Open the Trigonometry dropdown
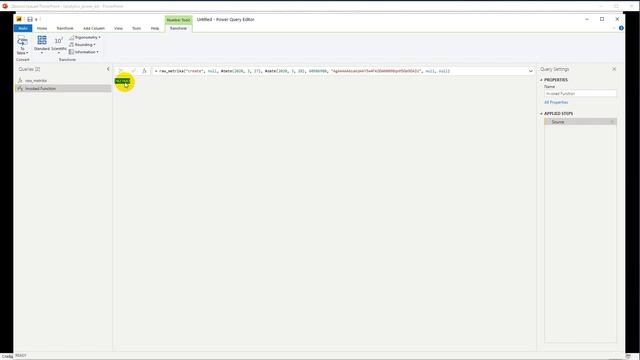Image resolution: width=640 pixels, height=360 pixels. (85, 37)
